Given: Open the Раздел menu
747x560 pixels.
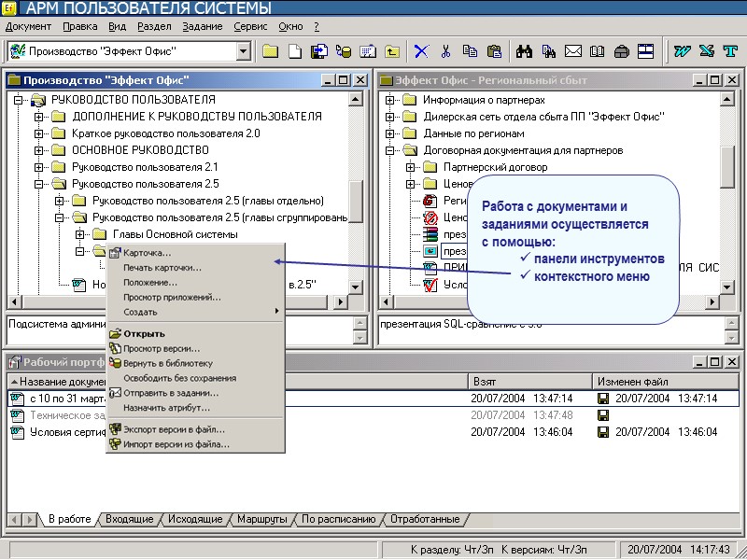Looking at the screenshot, I should coord(154,27).
